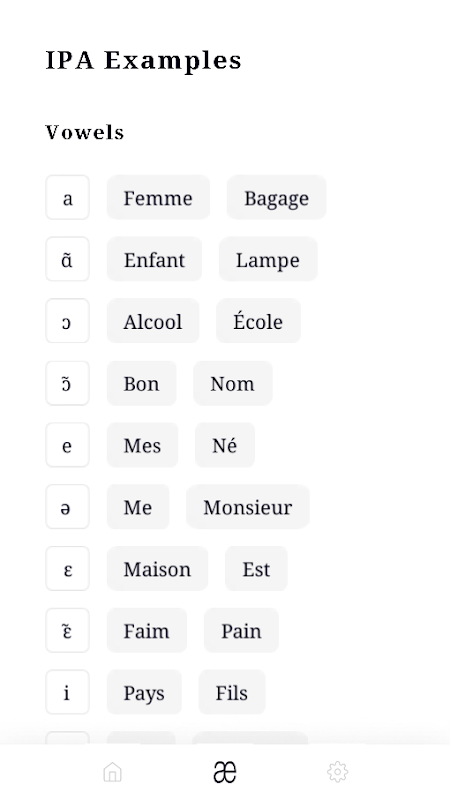
Task: Choose the École example chip
Action: tap(258, 321)
